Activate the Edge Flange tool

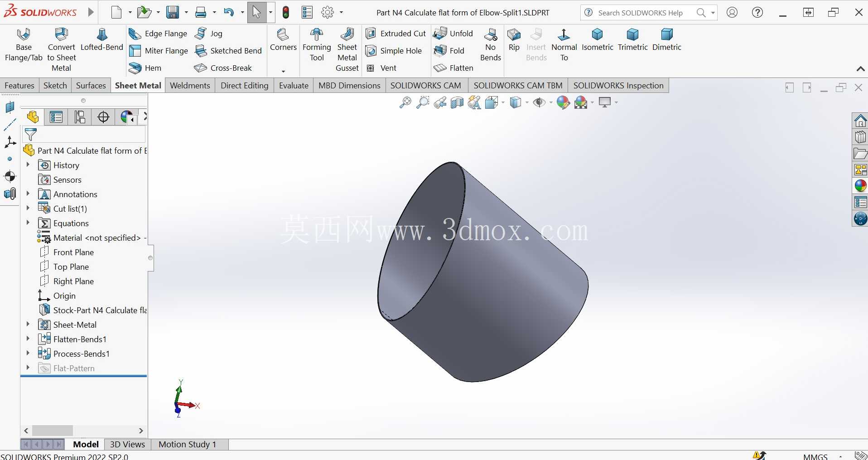(x=158, y=34)
